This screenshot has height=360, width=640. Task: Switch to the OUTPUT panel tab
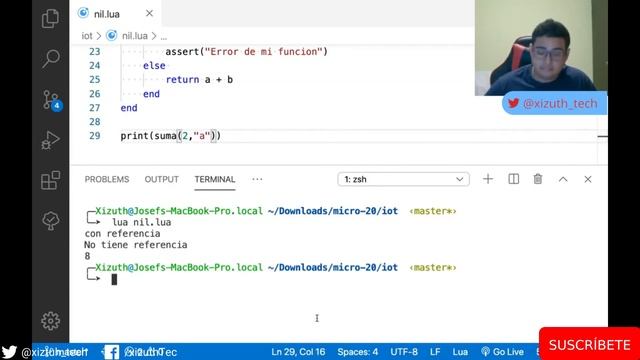(162, 179)
